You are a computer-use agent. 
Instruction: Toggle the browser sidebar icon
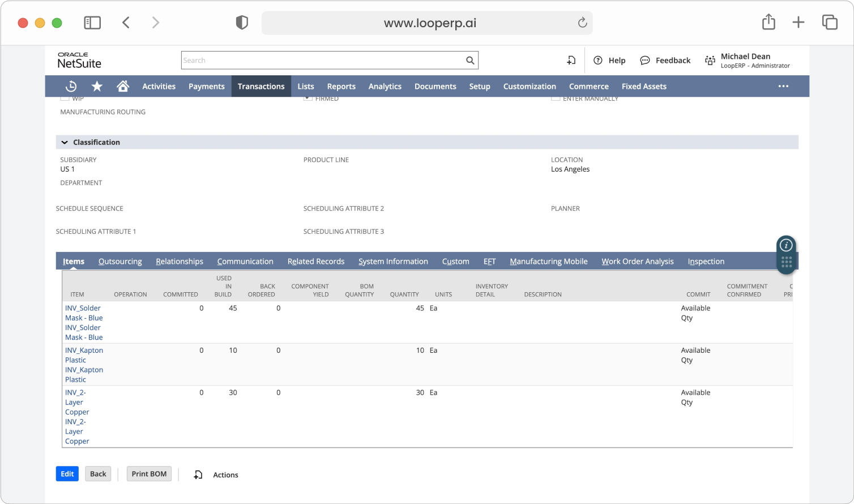pyautogui.click(x=92, y=23)
